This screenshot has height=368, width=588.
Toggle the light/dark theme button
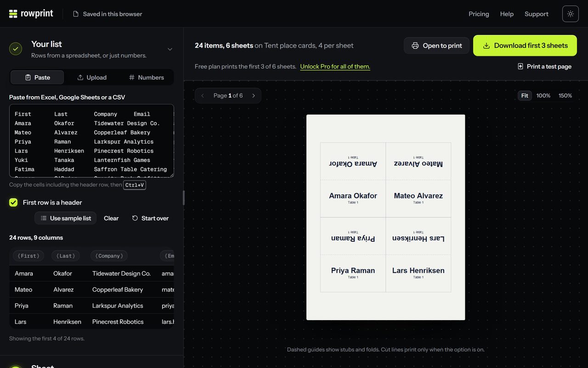(x=571, y=14)
